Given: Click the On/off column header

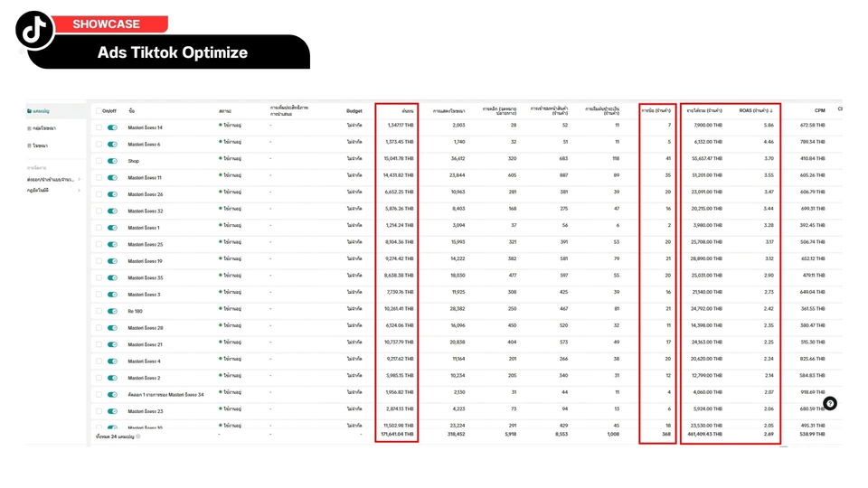Looking at the screenshot, I should [109, 110].
